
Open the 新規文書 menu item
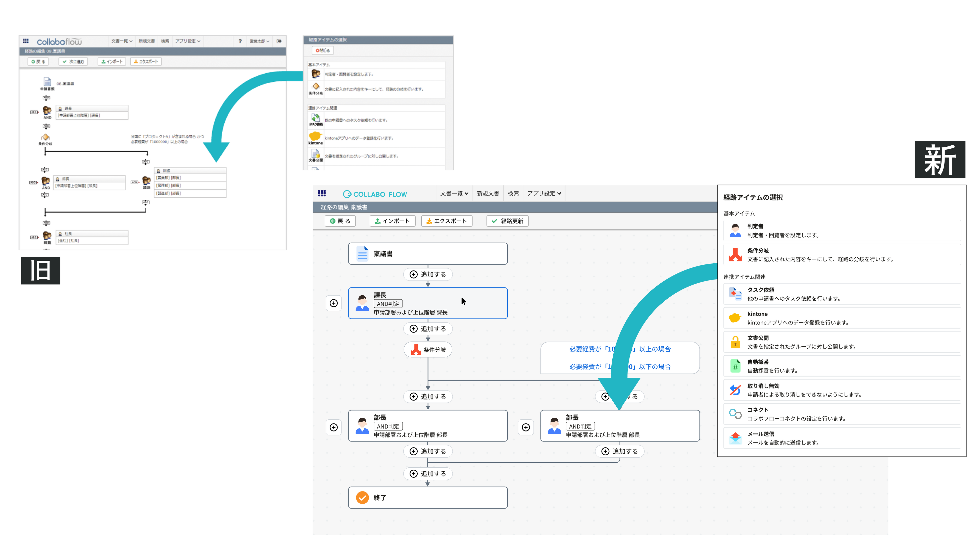point(488,193)
